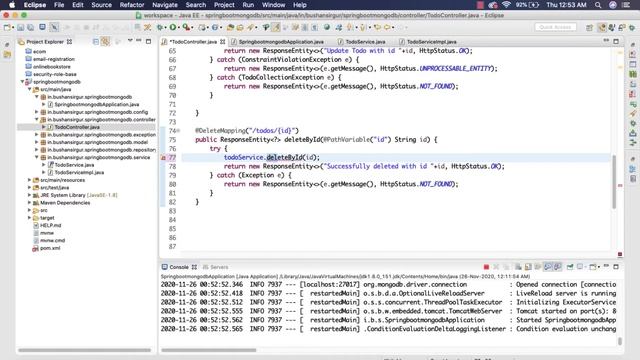
Task: Close the TodoController.java editor tab
Action: point(222,42)
